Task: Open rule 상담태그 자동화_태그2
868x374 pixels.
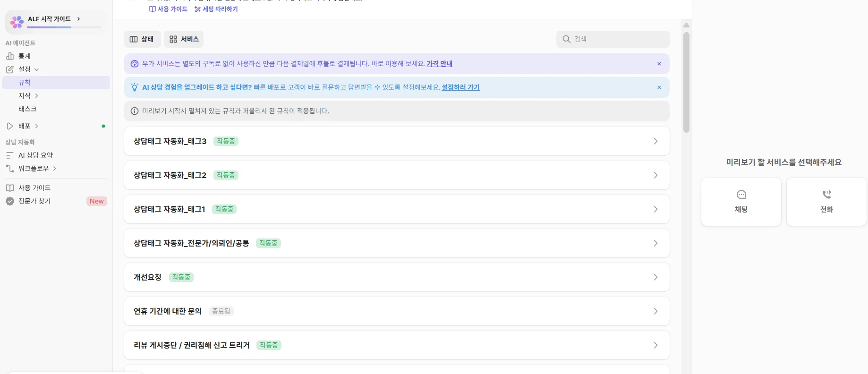Action: pos(397,175)
